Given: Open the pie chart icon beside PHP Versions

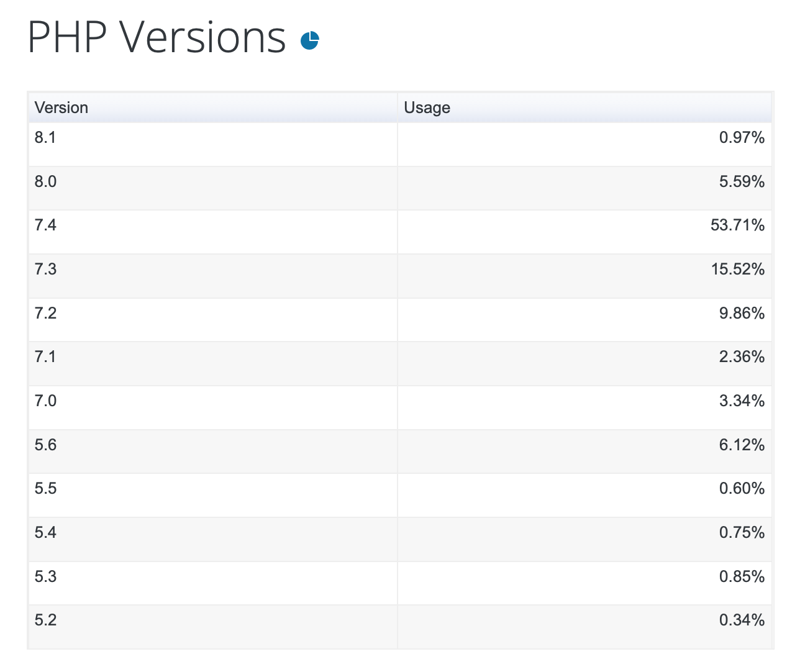Looking at the screenshot, I should click(x=309, y=40).
